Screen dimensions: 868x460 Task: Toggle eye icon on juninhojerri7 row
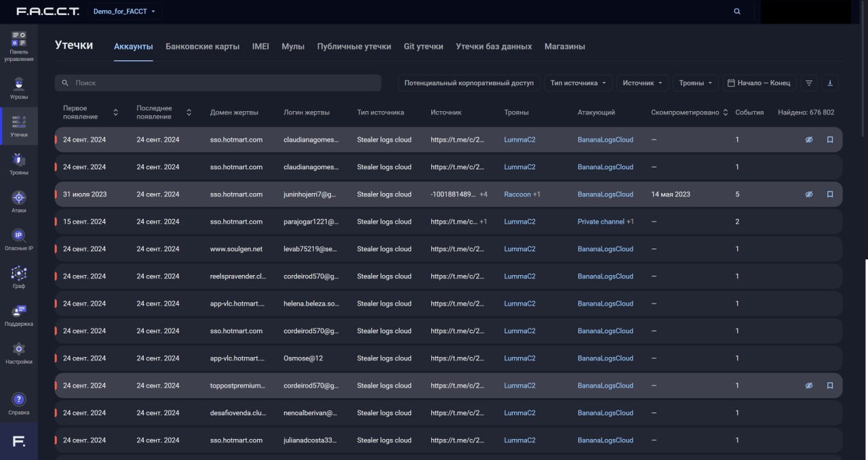tap(808, 194)
